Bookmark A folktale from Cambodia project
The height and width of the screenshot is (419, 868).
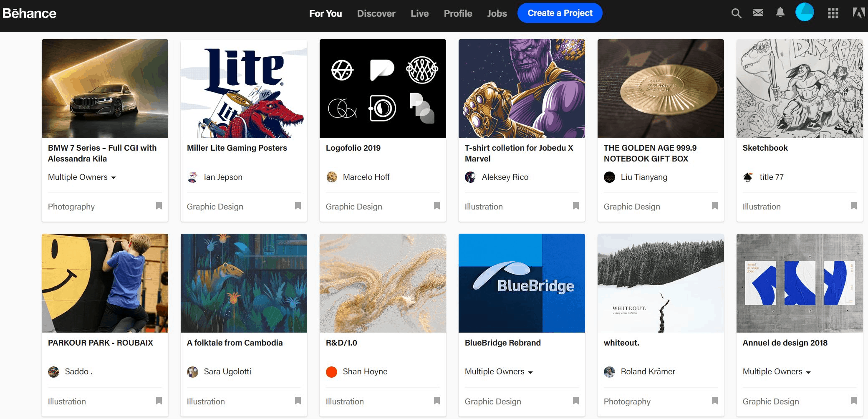pyautogui.click(x=298, y=401)
